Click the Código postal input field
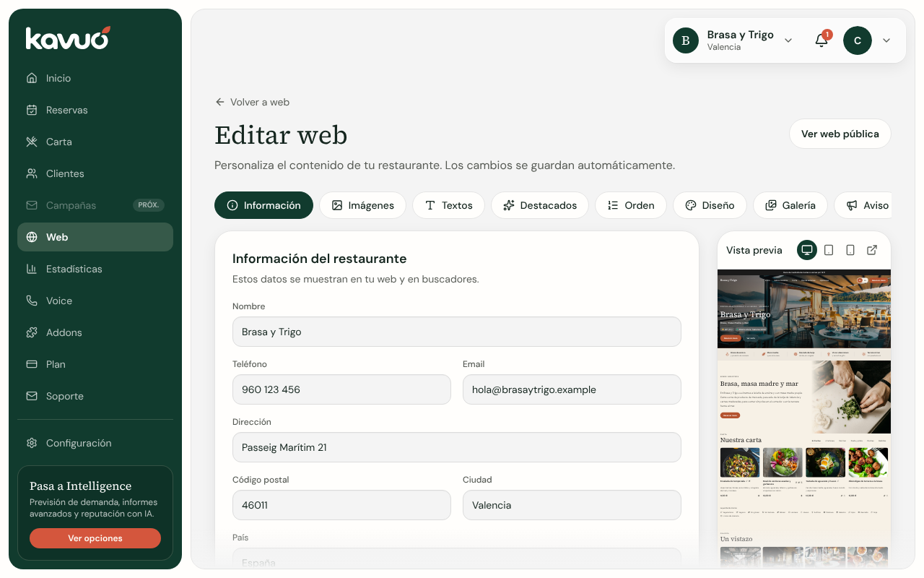The width and height of the screenshot is (924, 578). (x=341, y=505)
